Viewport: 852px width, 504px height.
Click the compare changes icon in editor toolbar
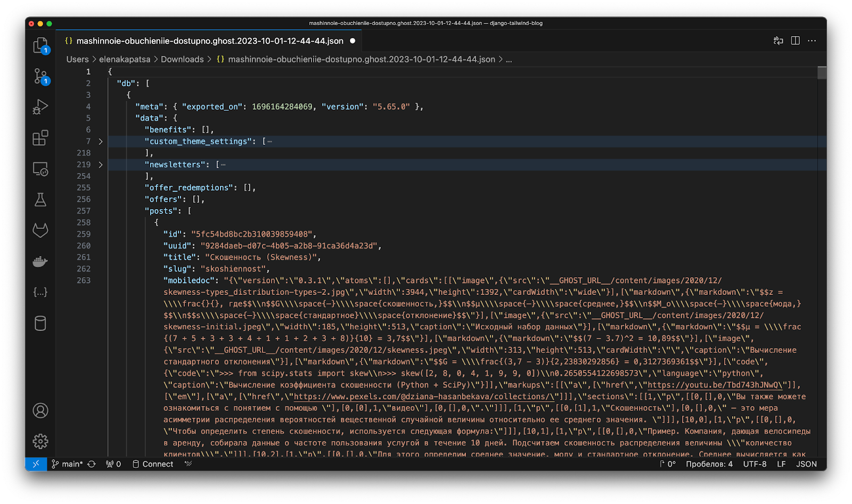tap(778, 41)
